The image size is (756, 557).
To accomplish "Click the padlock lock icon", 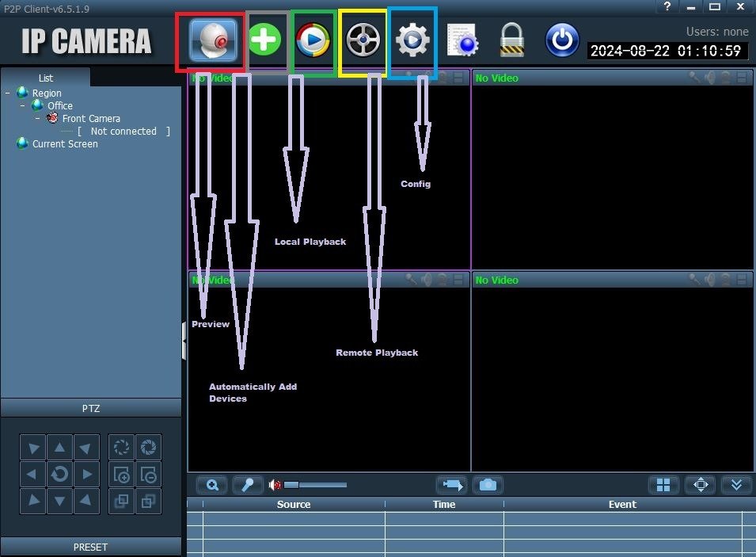I will coord(511,40).
